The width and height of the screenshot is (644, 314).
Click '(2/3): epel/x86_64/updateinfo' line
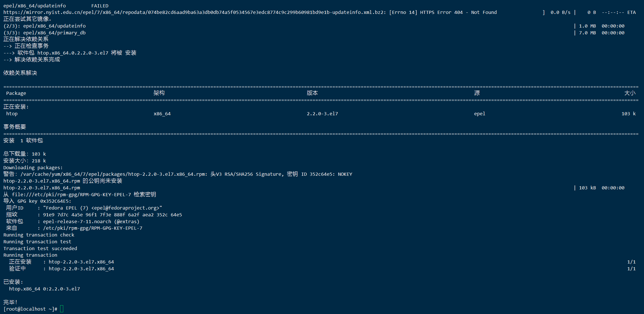(x=45, y=26)
